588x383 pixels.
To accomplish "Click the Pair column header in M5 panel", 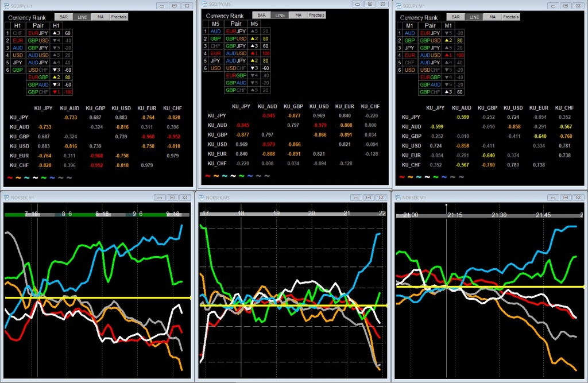I will pyautogui.click(x=235, y=24).
